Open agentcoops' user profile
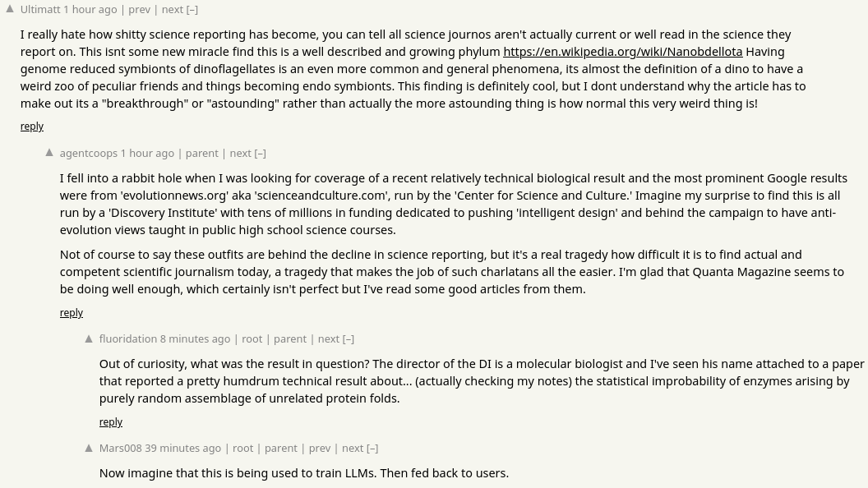868x488 pixels. pos(89,154)
